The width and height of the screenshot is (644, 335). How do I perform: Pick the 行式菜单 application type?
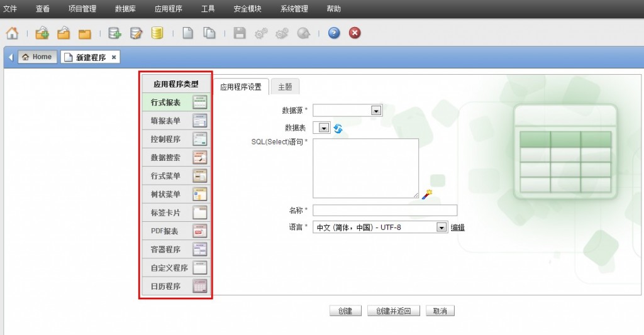(x=176, y=176)
